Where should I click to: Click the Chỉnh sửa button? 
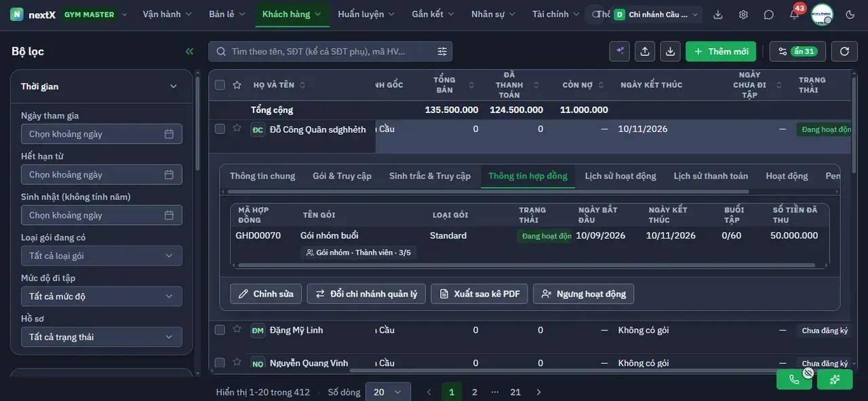tap(266, 294)
